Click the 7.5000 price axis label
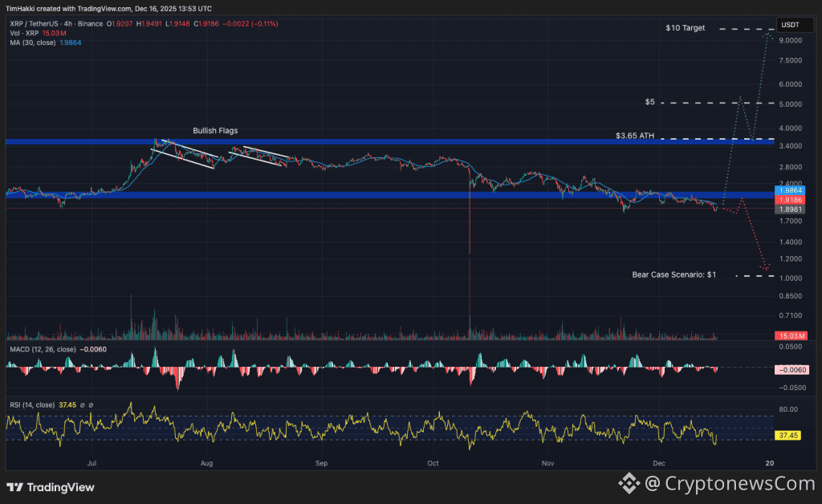 coord(791,60)
